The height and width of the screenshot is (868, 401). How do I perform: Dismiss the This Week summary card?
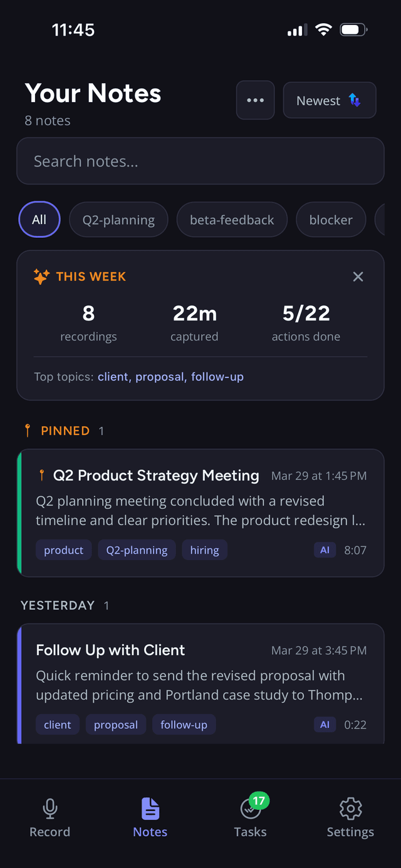(x=358, y=276)
